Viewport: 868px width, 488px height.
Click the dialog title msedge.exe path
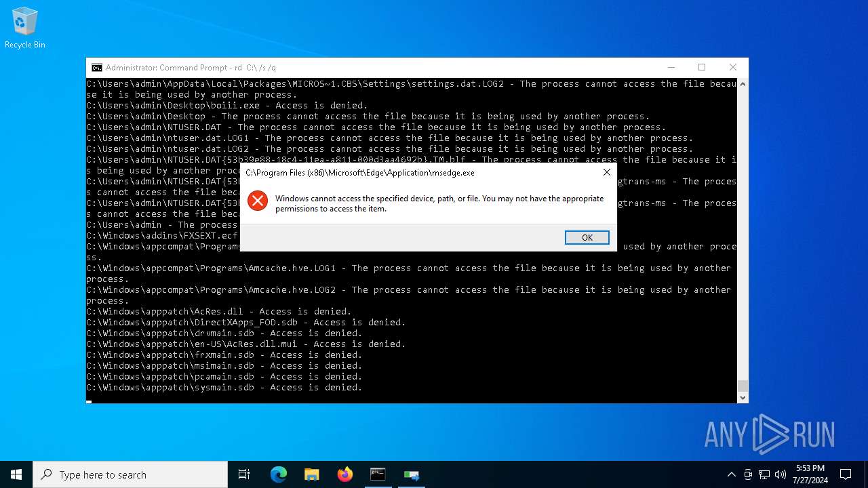coord(360,173)
